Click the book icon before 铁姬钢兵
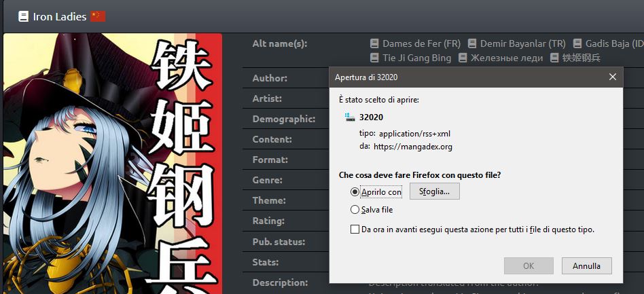 (x=554, y=58)
